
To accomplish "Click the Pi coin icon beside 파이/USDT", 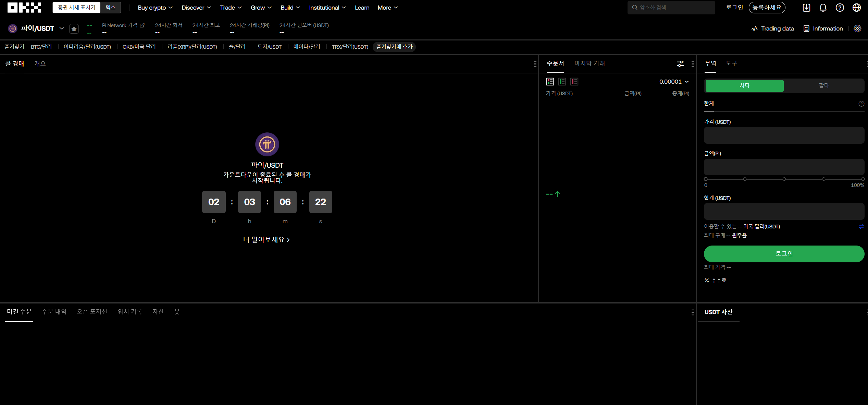I will [12, 28].
